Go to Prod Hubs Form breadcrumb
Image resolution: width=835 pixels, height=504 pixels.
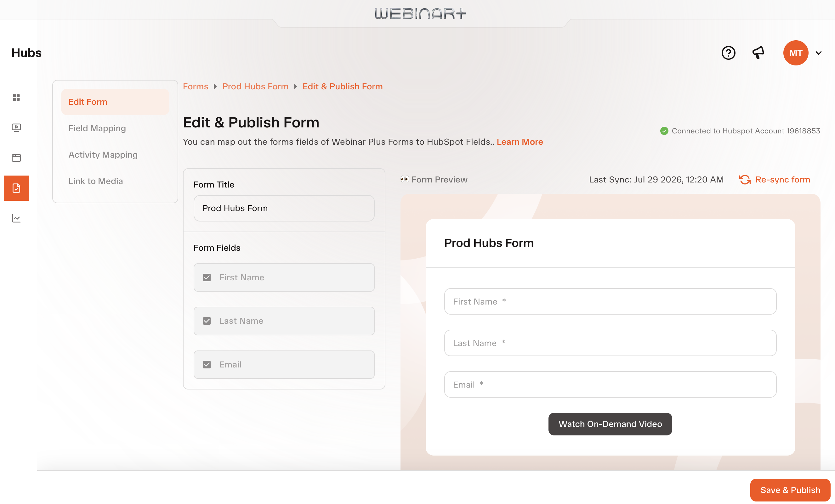(255, 87)
